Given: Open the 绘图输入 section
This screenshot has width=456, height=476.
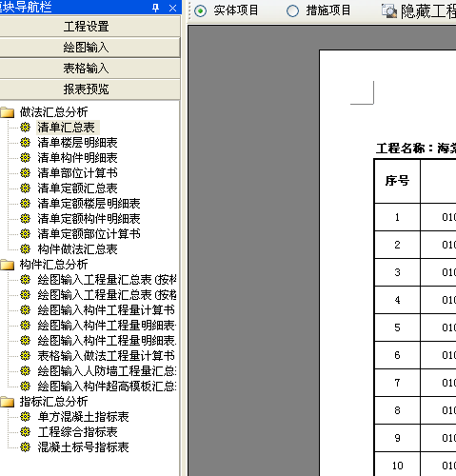Looking at the screenshot, I should tap(89, 48).
